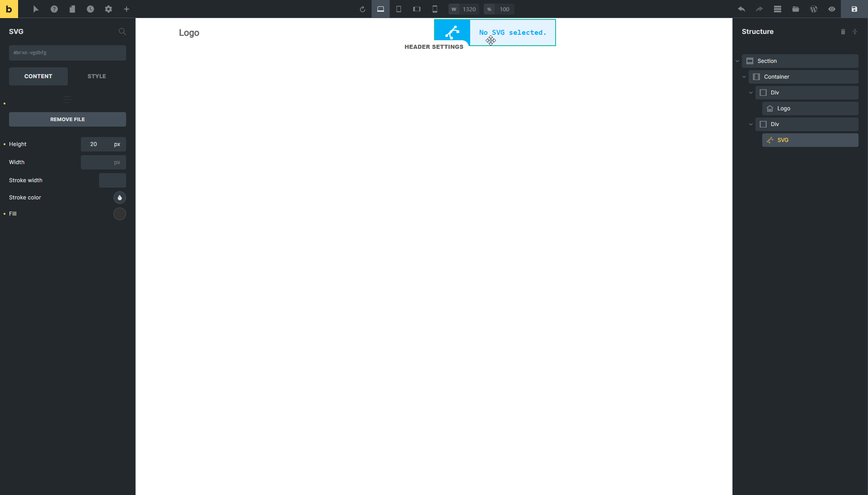Undo last action with undo arrow
Image resolution: width=868 pixels, height=495 pixels.
741,9
